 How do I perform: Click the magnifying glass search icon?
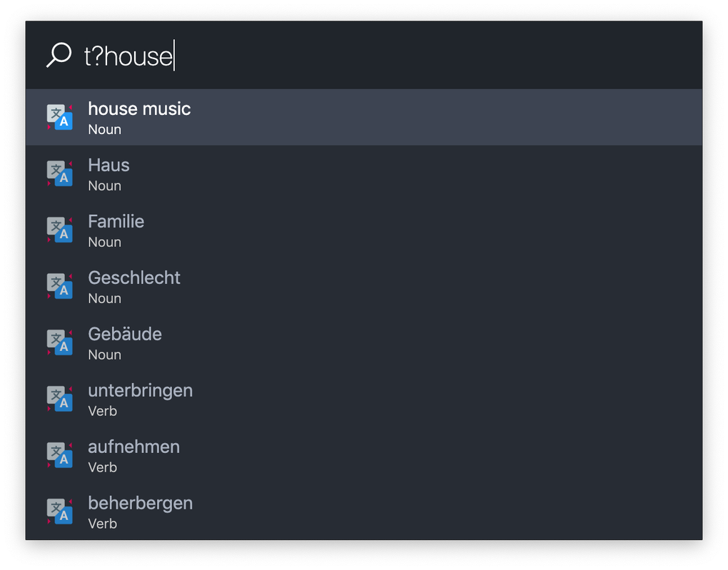coord(59,55)
